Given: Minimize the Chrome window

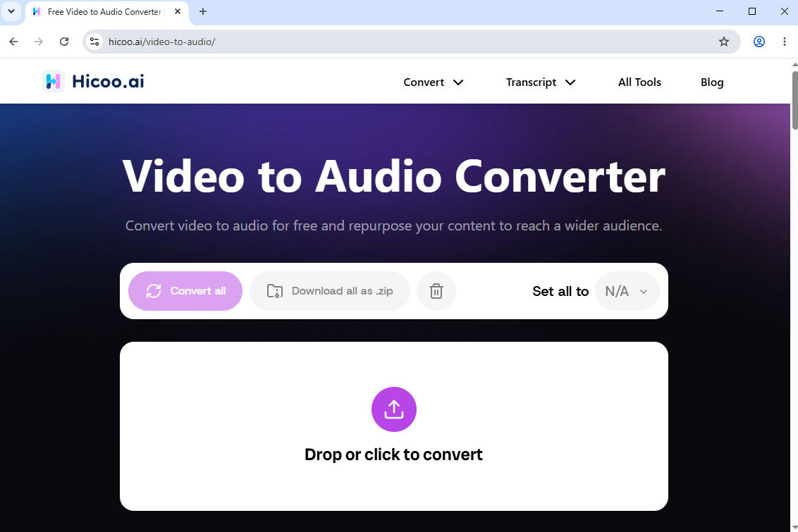Looking at the screenshot, I should (720, 11).
